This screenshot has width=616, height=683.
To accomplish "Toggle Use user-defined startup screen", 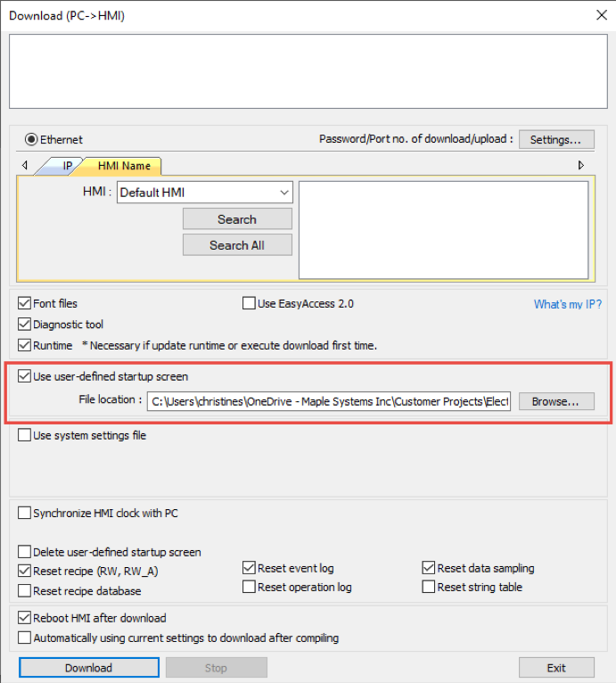I will 25,377.
